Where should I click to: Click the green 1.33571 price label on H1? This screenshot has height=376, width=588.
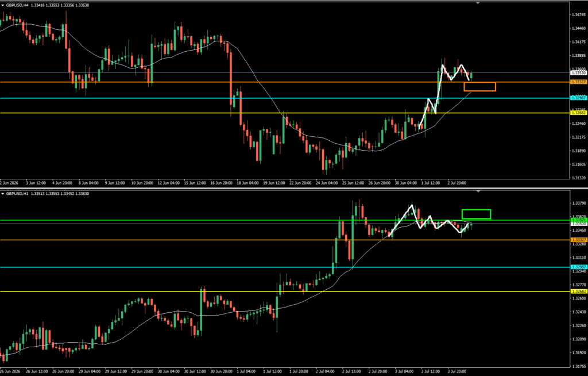(x=578, y=220)
